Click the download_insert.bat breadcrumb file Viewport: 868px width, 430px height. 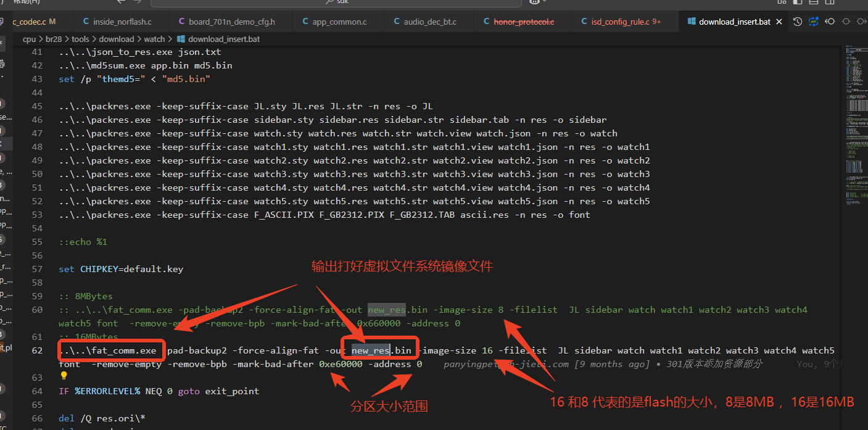pos(224,39)
